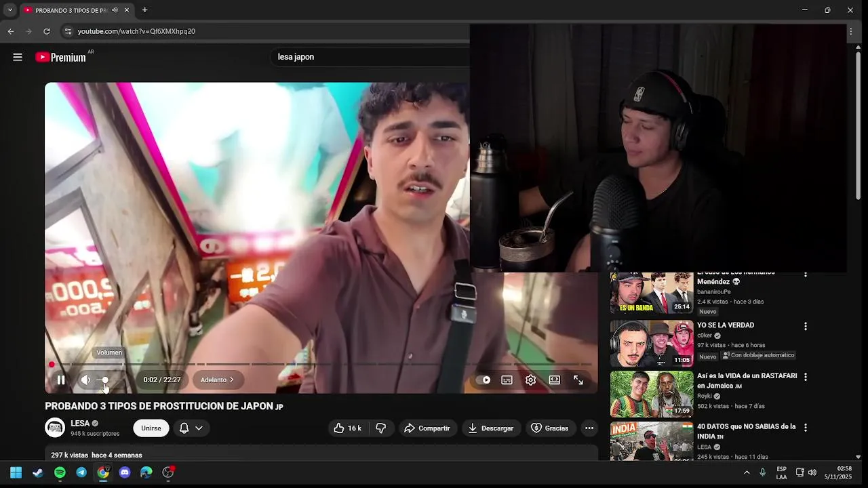
Task: Like the video with 16 k likes
Action: pos(347,428)
